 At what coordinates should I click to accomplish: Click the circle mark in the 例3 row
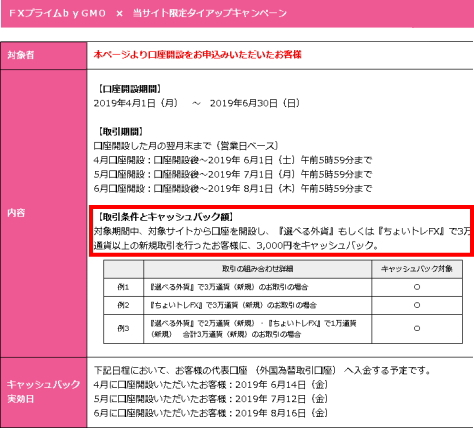417,328
